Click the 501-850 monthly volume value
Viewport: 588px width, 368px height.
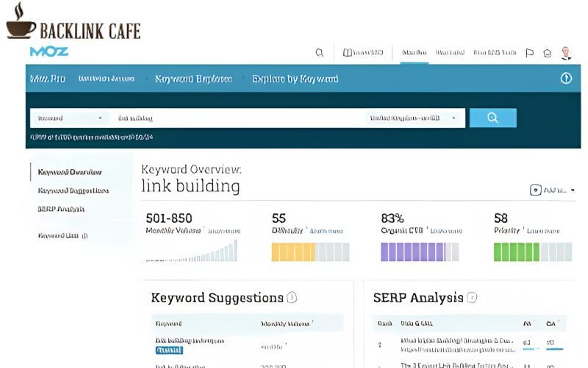pyautogui.click(x=169, y=218)
